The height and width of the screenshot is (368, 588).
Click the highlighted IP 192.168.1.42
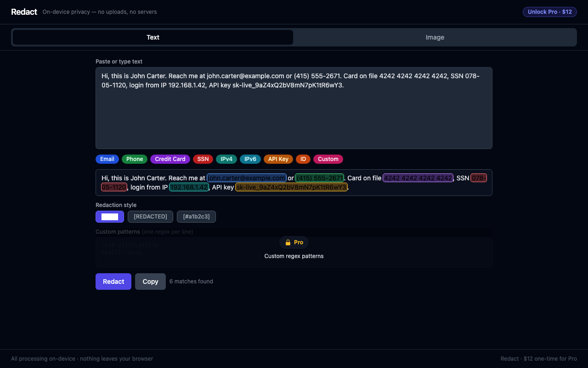coord(189,187)
